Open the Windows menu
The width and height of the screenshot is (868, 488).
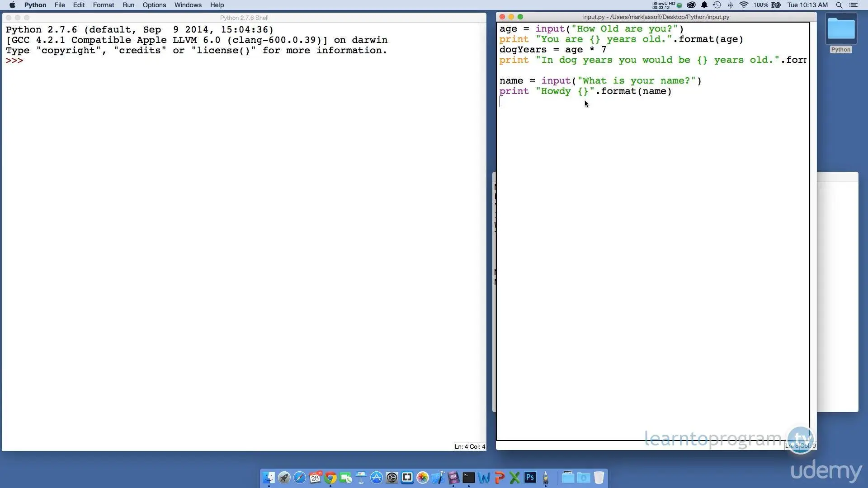pos(188,5)
